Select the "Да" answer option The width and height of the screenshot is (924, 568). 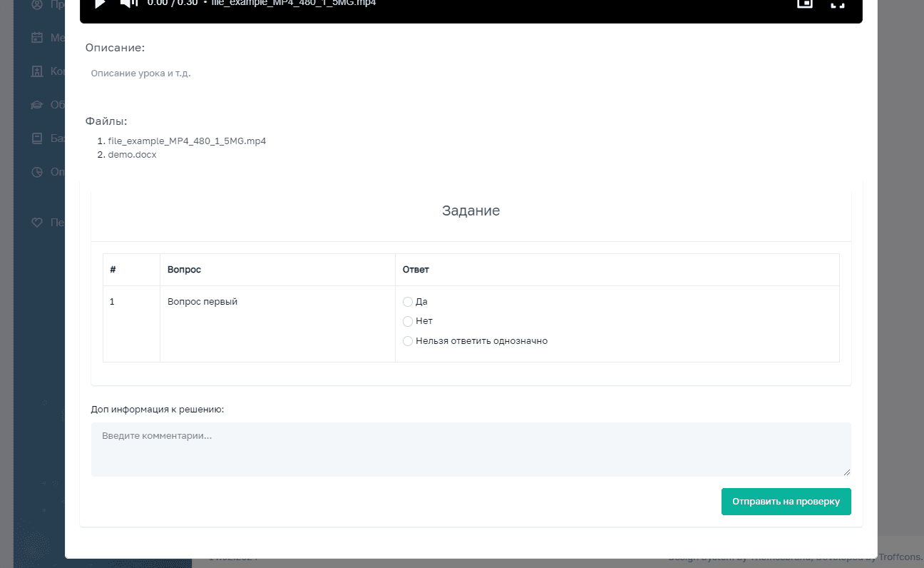[408, 302]
